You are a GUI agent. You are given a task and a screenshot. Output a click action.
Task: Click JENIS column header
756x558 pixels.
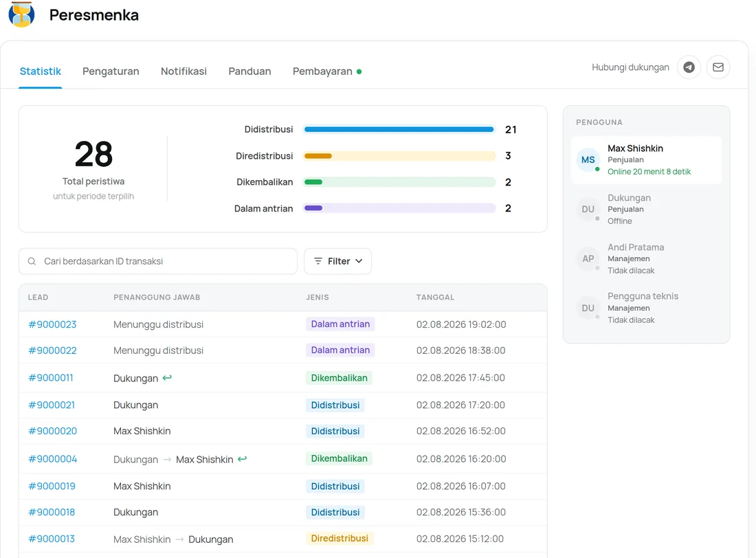point(318,297)
